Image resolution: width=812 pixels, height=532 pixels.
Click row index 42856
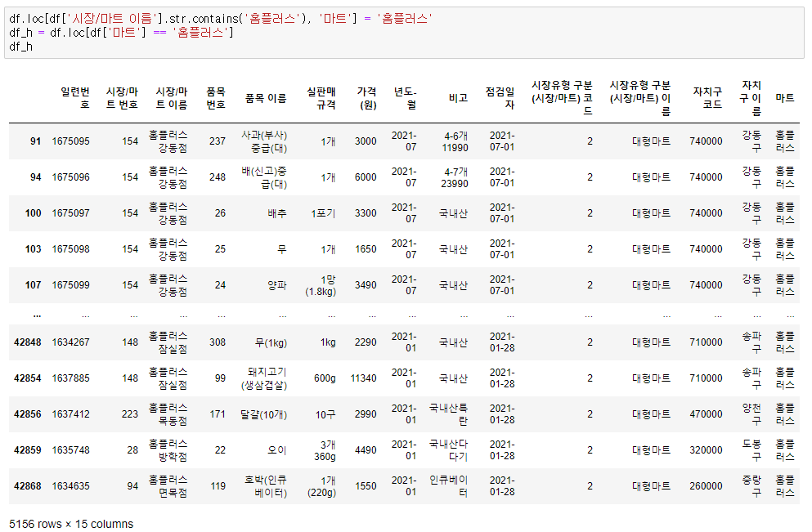click(28, 414)
